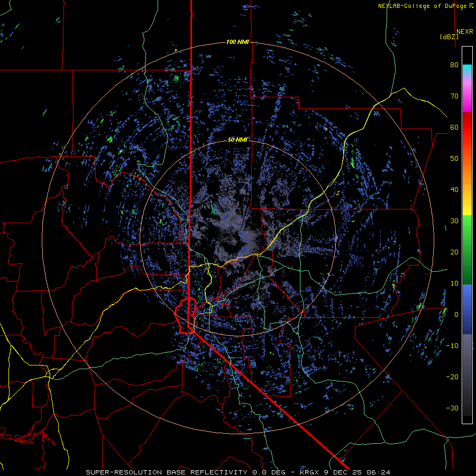This screenshot has height=476, width=476.
Task: Click the 0 dBZ legend value
Action: [x=456, y=315]
